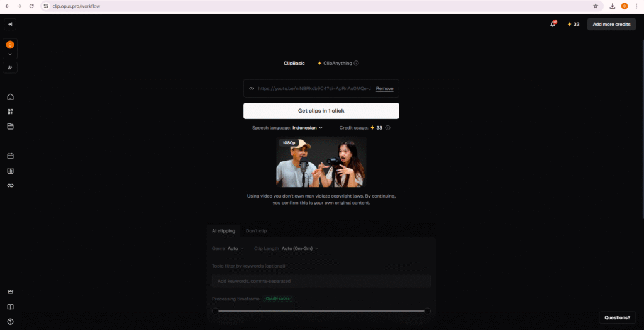Screen dimensions: 644x330
Task: Click the notification bell icon
Action: 553,25
